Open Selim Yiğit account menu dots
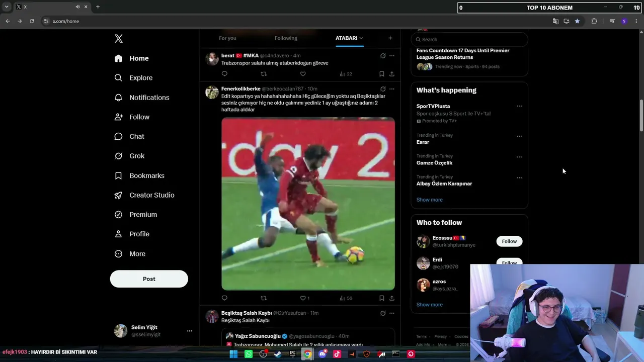This screenshot has width=644, height=362. click(190, 331)
